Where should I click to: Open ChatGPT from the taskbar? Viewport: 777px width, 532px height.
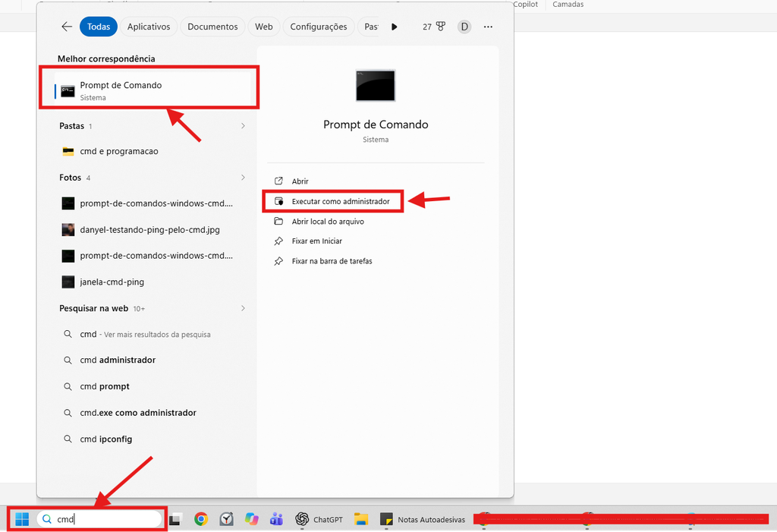click(319, 519)
